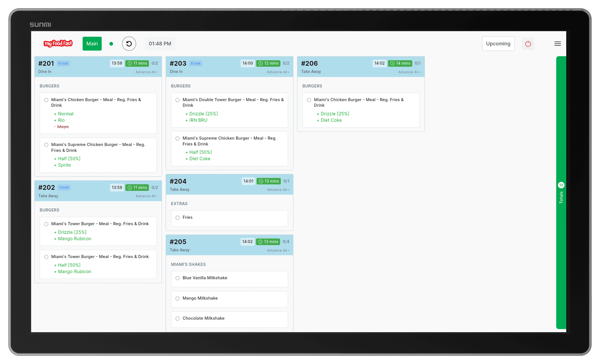600x364 pixels.
Task: Tick Tower Burger with Drizzle in order #202
Action: point(46,224)
